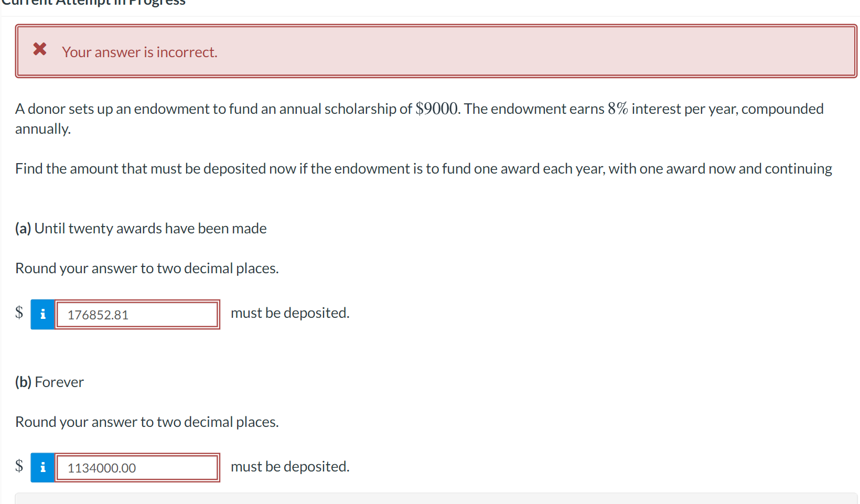Viewport: 860px width, 504px height.
Task: Click the must be deposited text for part (a)
Action: (290, 313)
